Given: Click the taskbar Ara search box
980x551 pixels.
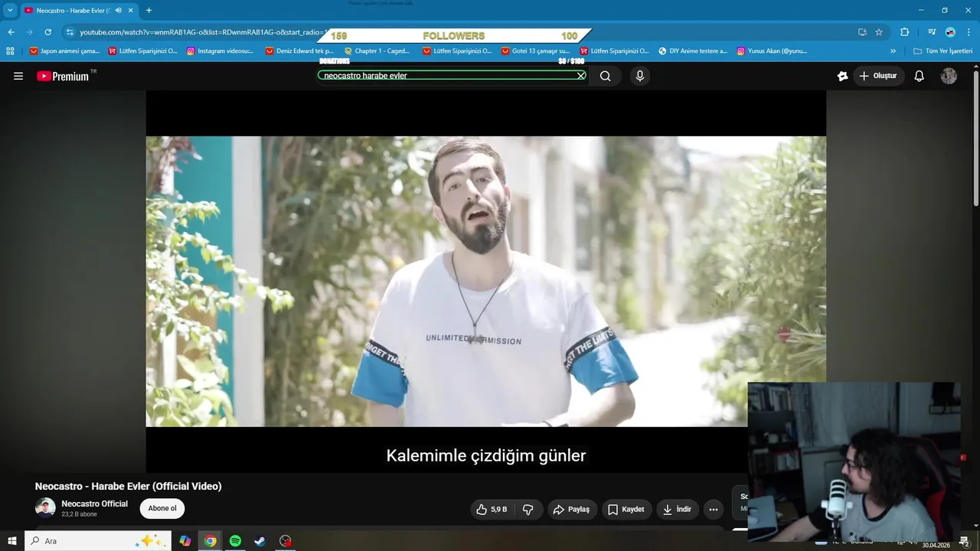Looking at the screenshot, I should pyautogui.click(x=97, y=541).
